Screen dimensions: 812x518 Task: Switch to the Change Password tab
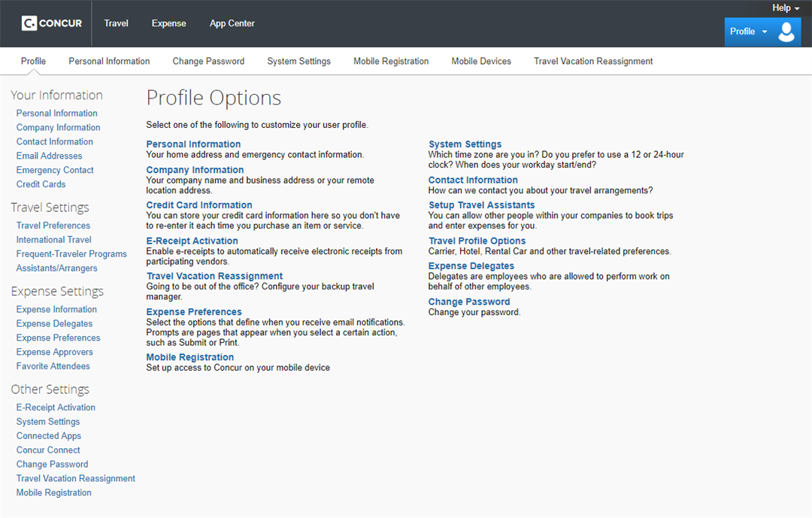click(208, 62)
